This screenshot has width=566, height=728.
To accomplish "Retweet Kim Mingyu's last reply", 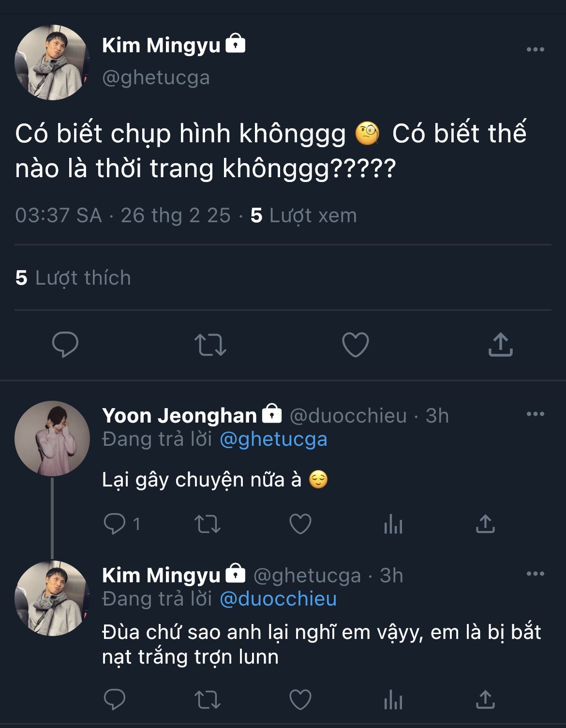I will click(x=208, y=699).
